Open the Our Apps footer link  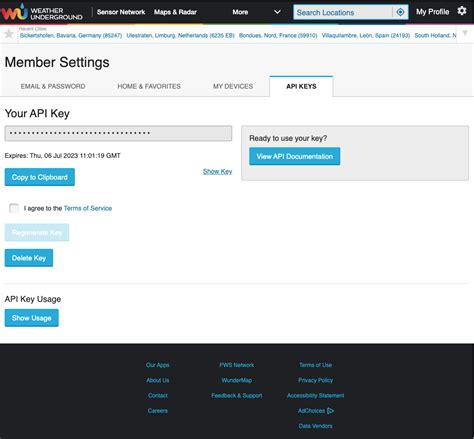158,365
